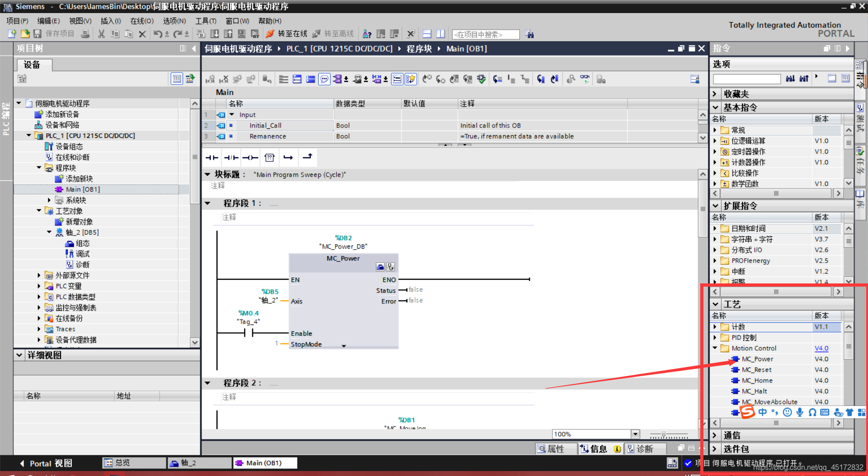Delete network icon in editor toolbar

tap(224, 80)
